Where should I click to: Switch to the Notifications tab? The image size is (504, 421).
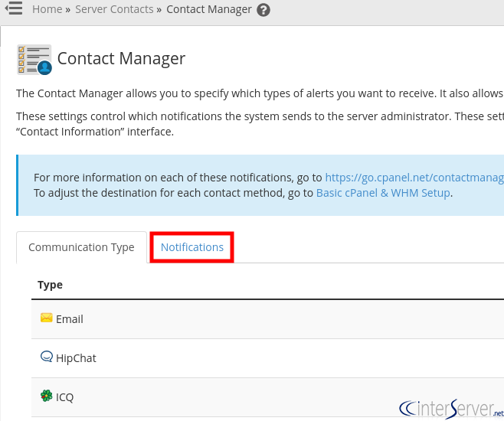pyautogui.click(x=192, y=247)
